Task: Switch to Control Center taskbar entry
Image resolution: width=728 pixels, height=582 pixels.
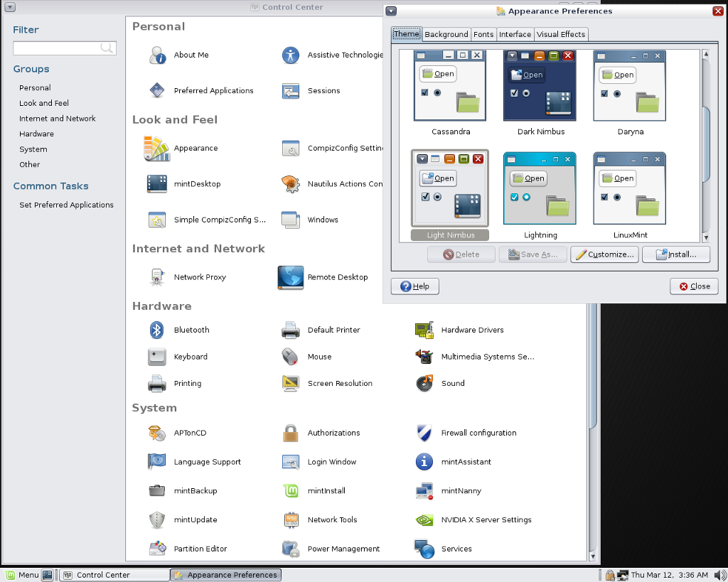Action: coord(114,575)
